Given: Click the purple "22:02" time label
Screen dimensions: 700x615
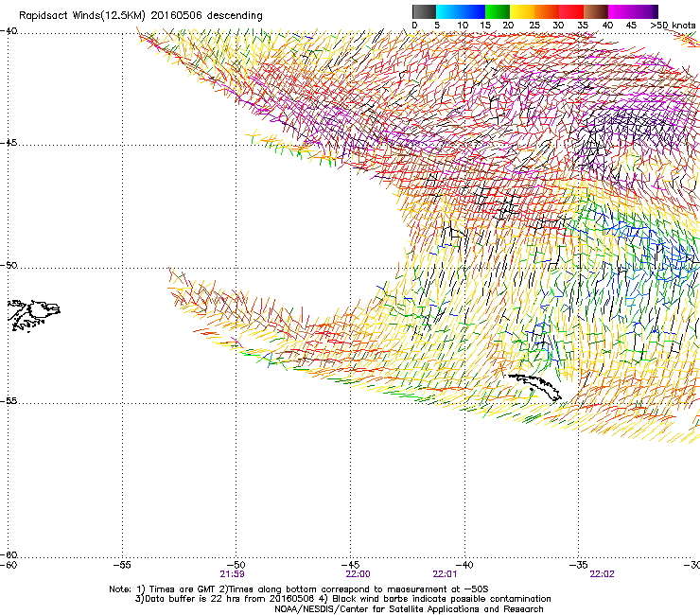Looking at the screenshot, I should [602, 574].
